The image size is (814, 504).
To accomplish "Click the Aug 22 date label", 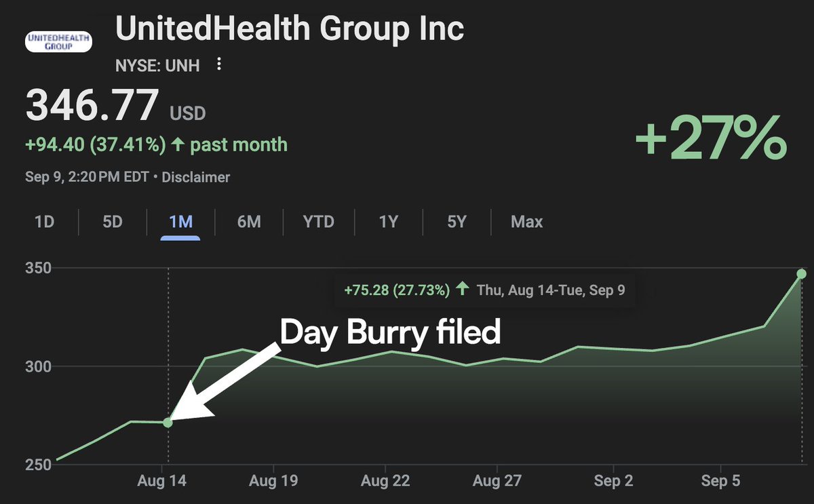I will (385, 481).
